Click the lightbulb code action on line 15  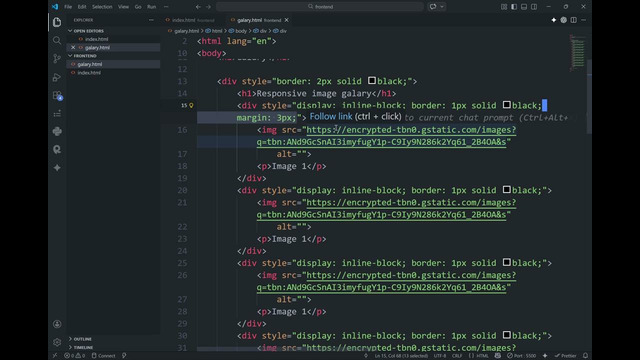pyautogui.click(x=191, y=105)
